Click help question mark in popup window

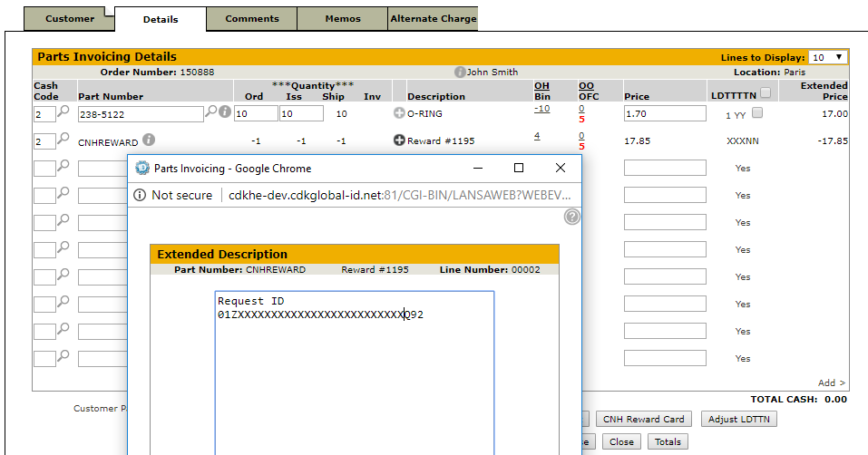tap(572, 217)
